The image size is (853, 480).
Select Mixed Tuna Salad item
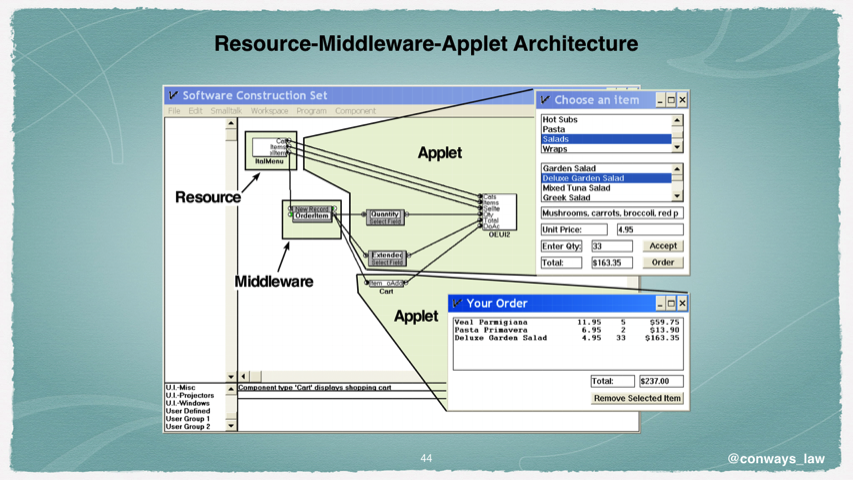(606, 188)
